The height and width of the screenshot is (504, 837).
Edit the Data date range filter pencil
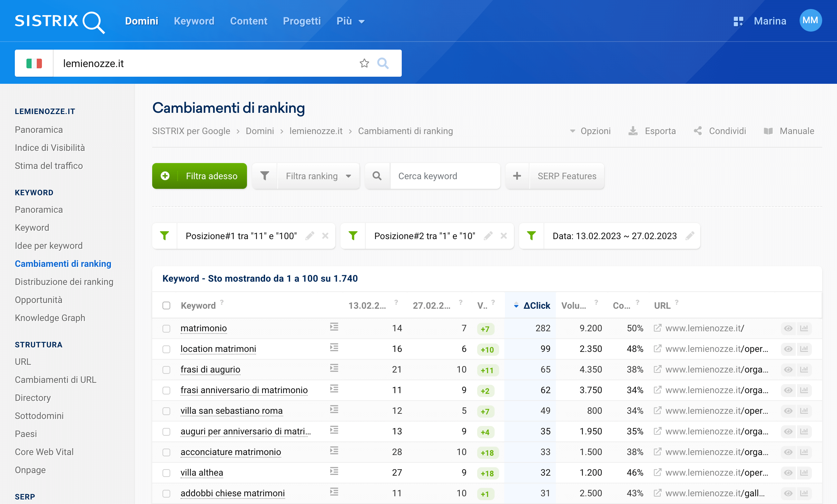pyautogui.click(x=690, y=236)
